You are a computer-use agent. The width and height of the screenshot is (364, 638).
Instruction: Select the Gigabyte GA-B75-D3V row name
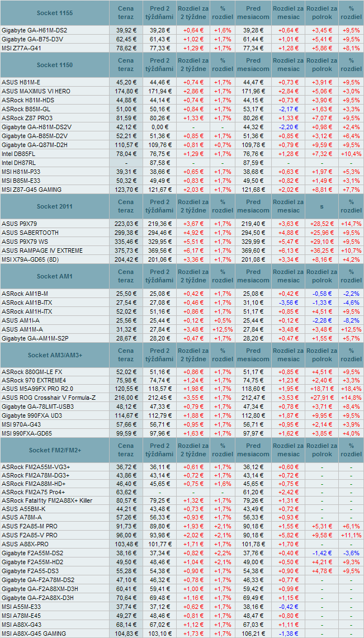(x=34, y=40)
